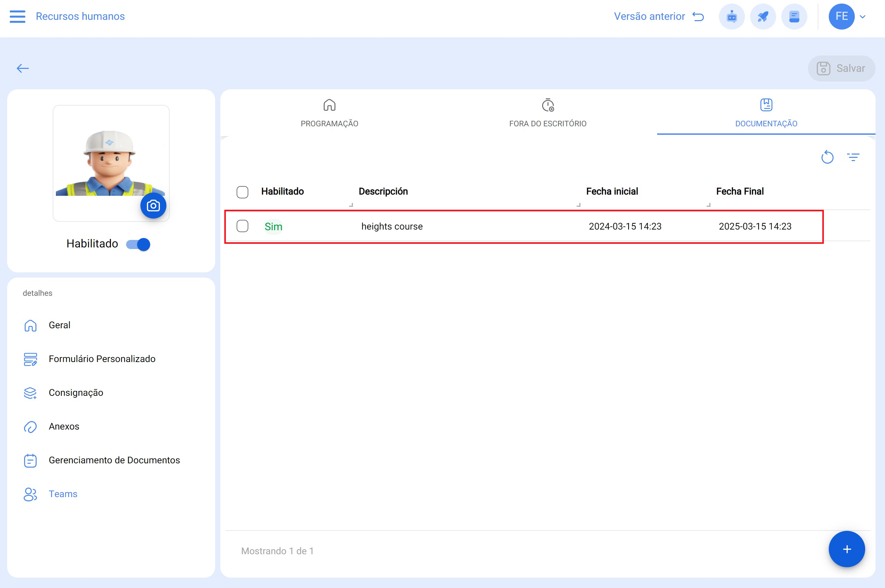Viewport: 885px width, 588px height.
Task: Click the Versão anterior link
Action: [x=659, y=17]
